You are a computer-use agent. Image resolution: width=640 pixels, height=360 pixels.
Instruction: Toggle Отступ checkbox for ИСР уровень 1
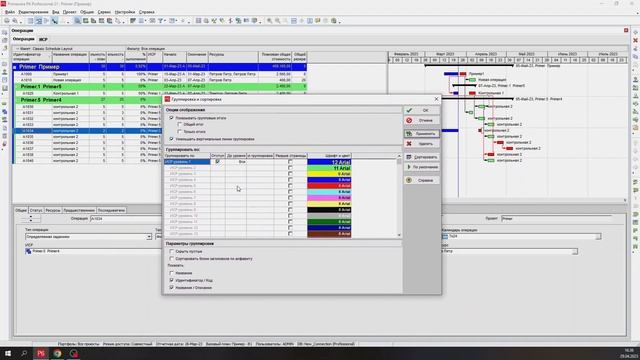pyautogui.click(x=218, y=162)
